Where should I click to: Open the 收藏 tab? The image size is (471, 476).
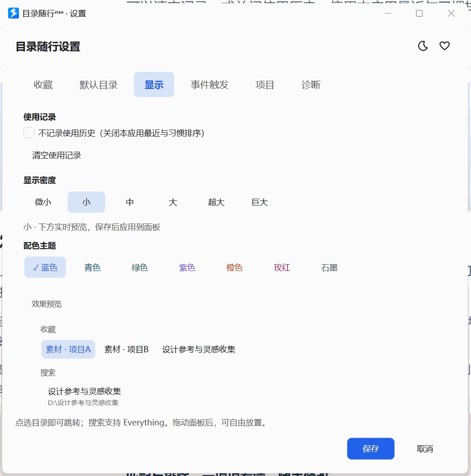[43, 85]
